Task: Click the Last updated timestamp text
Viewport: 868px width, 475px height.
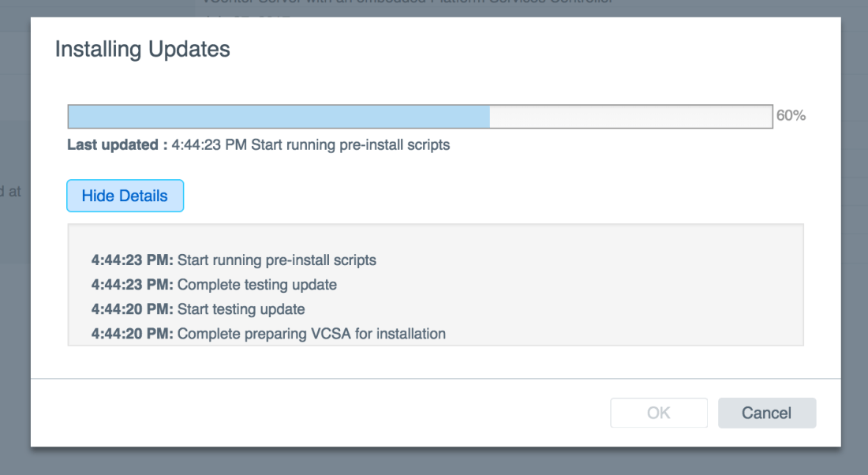Action: click(x=258, y=145)
